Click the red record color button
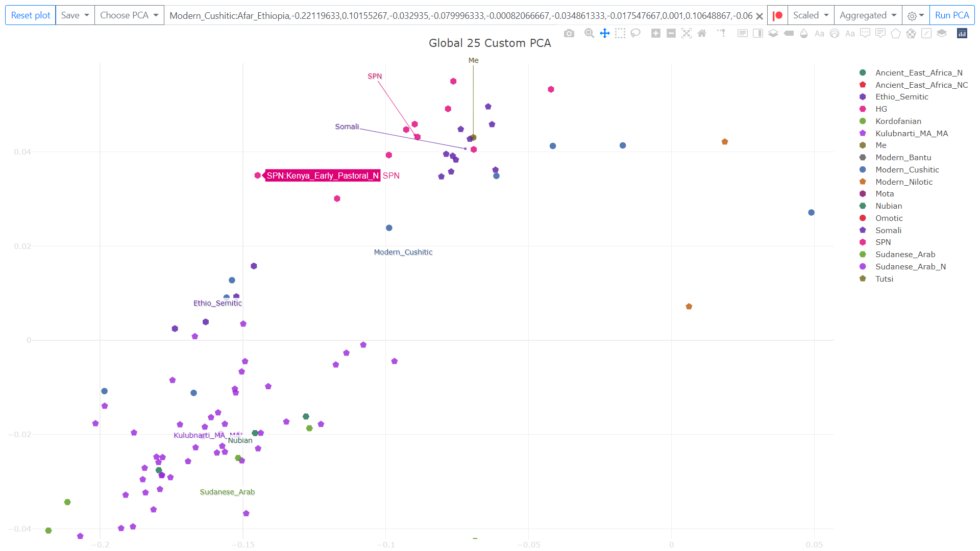The image size is (980, 551). (x=777, y=15)
